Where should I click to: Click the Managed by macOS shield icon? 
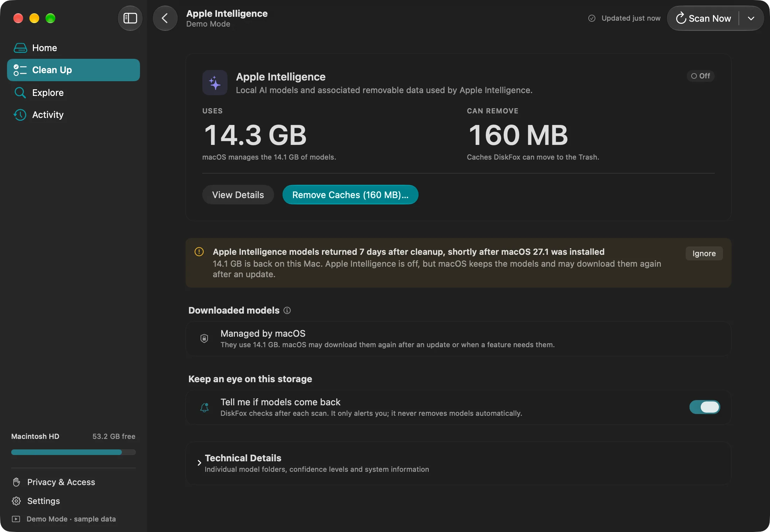(204, 338)
